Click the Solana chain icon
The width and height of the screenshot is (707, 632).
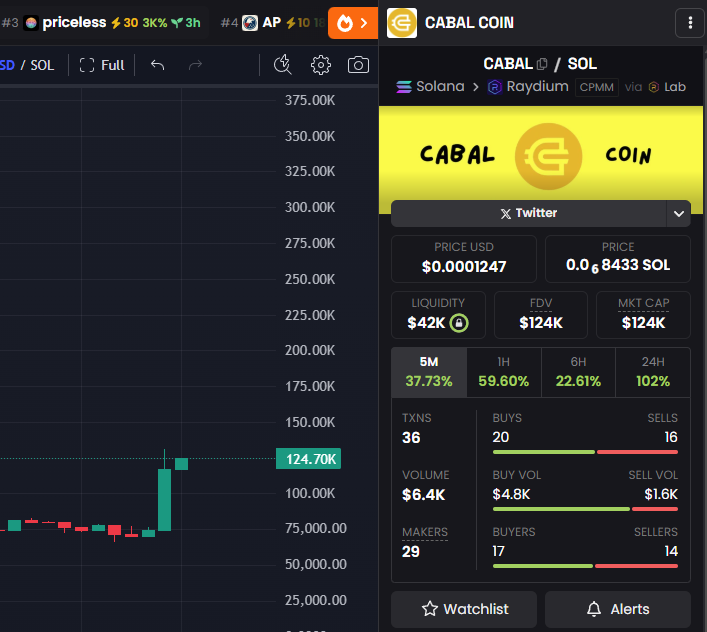click(404, 87)
